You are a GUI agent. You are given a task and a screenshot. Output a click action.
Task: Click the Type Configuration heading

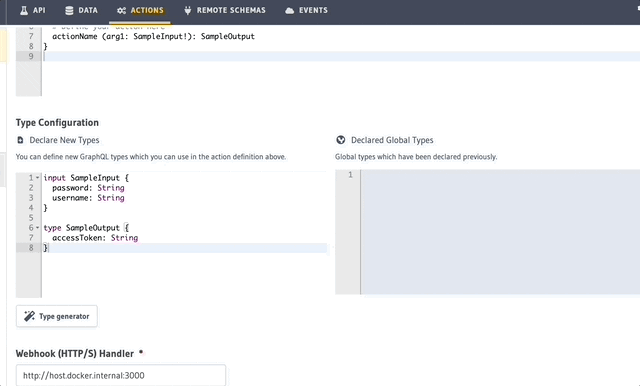coord(57,122)
